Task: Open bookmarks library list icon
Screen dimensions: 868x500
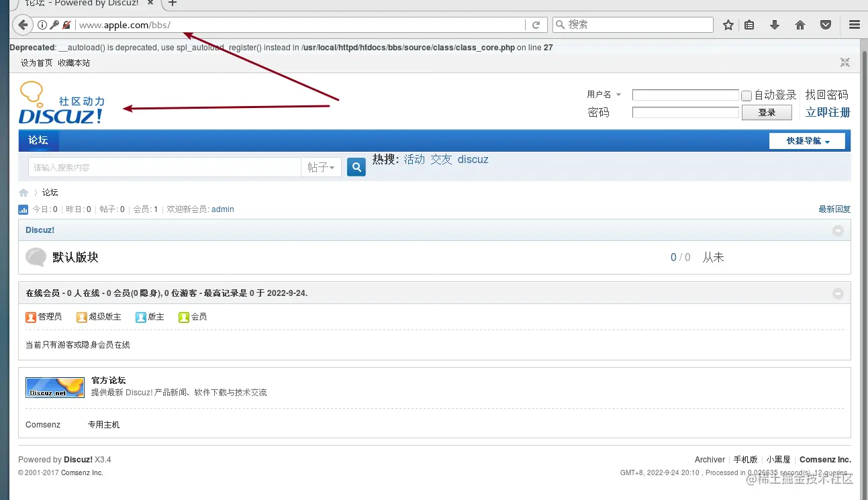Action: [750, 25]
